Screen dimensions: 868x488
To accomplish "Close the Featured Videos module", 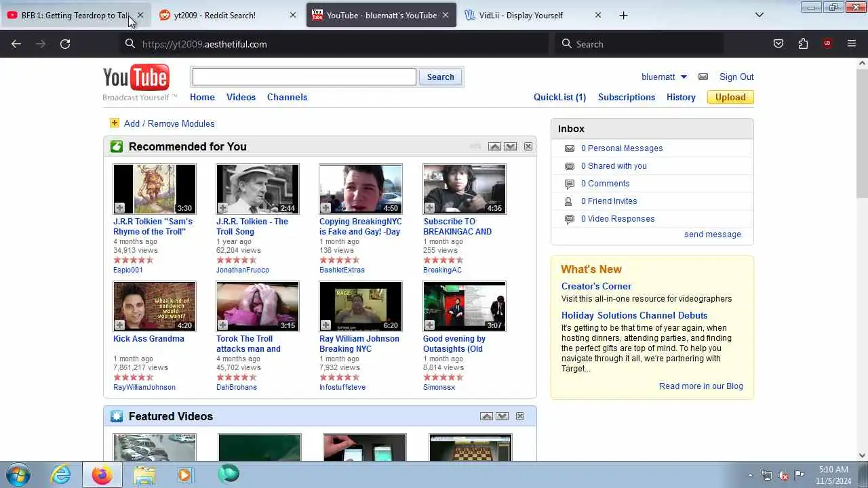I will click(x=520, y=416).
